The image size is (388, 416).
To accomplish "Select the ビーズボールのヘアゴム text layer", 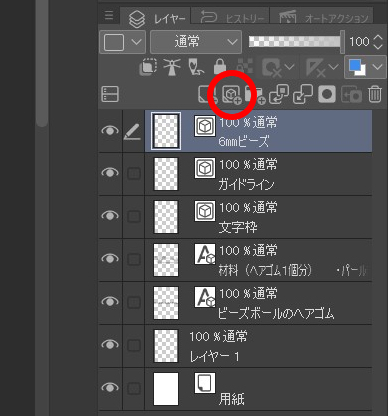I will coord(258,303).
